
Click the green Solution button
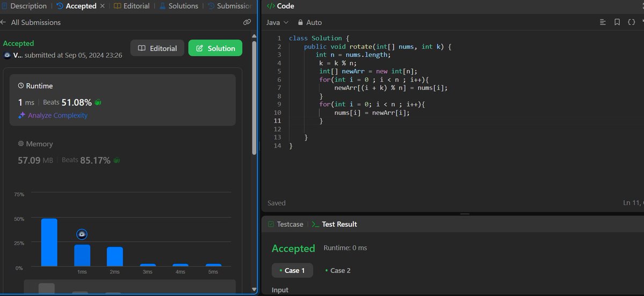(x=215, y=48)
